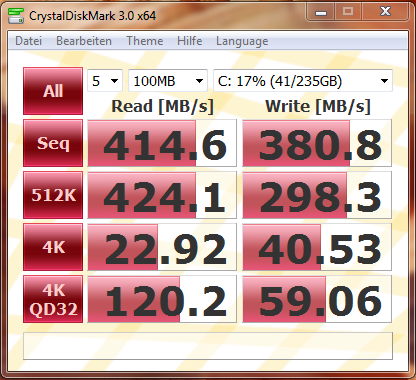Select the 512K write result 298.3
Screen dimensions: 416x380
(317, 195)
